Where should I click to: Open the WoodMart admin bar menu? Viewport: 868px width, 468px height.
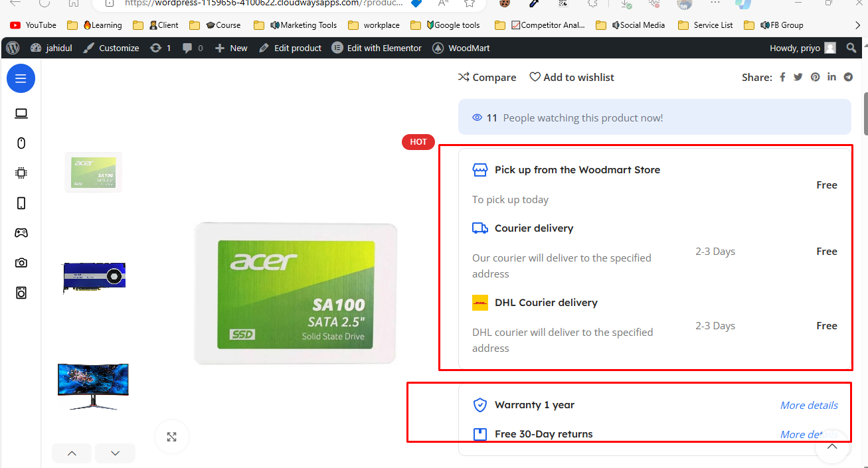pos(461,48)
